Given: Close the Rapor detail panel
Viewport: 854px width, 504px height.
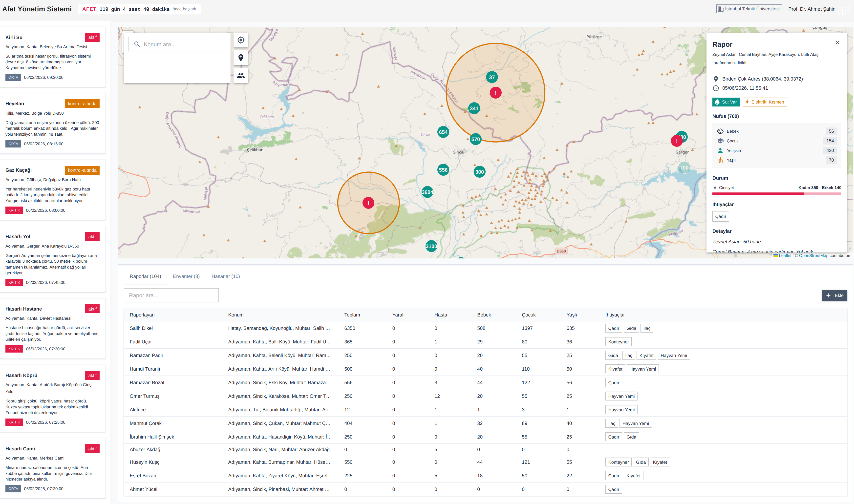Looking at the screenshot, I should pos(837,42).
